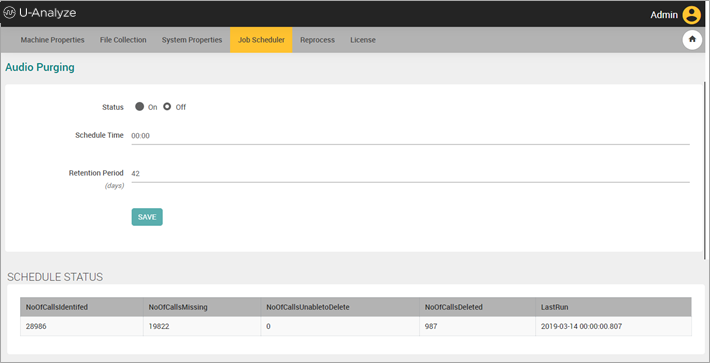This screenshot has height=363, width=710.
Task: Click the page vertical scrollbar
Action: 705,170
